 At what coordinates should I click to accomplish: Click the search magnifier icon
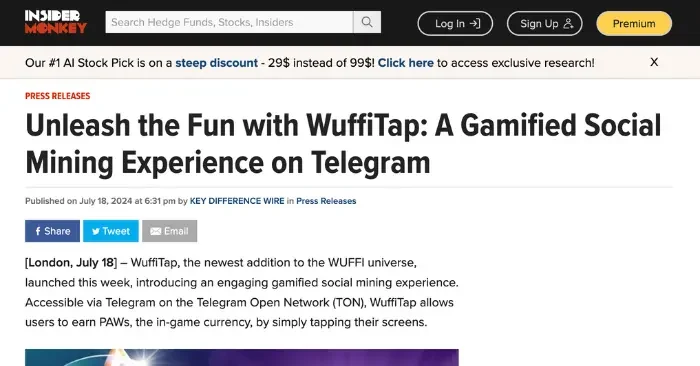[x=367, y=22]
